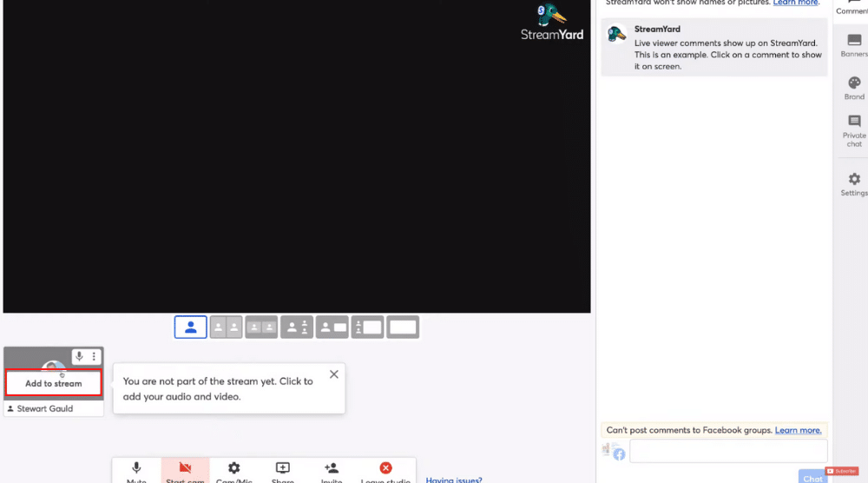Screen dimensions: 868x483
Task: Open Cam/Mic settings gear
Action: [x=234, y=472]
